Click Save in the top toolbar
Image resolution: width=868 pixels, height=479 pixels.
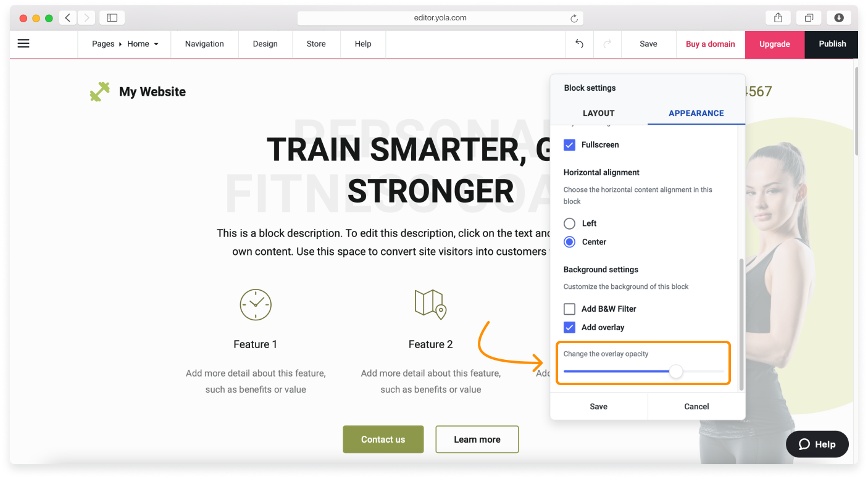[x=648, y=44]
